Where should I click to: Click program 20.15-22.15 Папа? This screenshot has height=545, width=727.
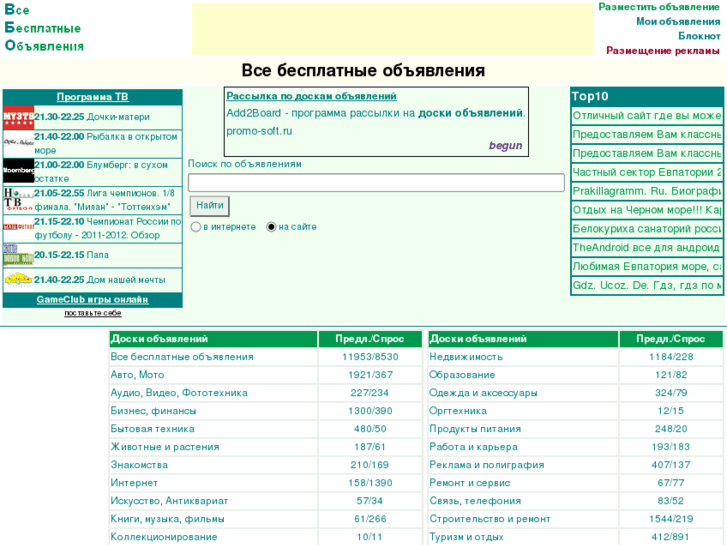click(71, 255)
